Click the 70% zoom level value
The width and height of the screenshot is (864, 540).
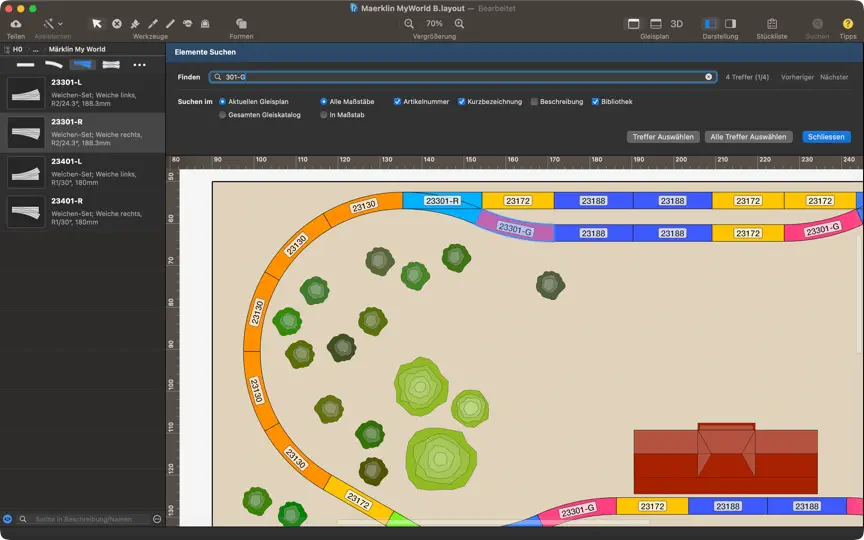(x=434, y=24)
